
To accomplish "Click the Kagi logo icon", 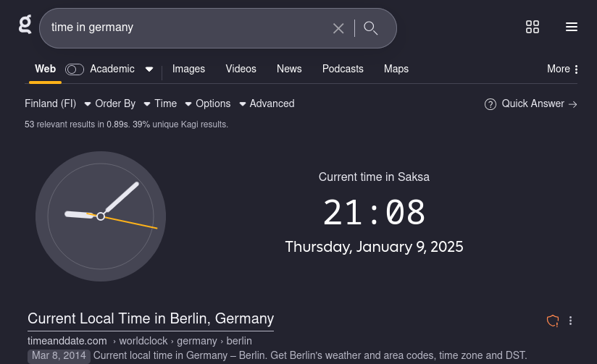I will pyautogui.click(x=25, y=26).
